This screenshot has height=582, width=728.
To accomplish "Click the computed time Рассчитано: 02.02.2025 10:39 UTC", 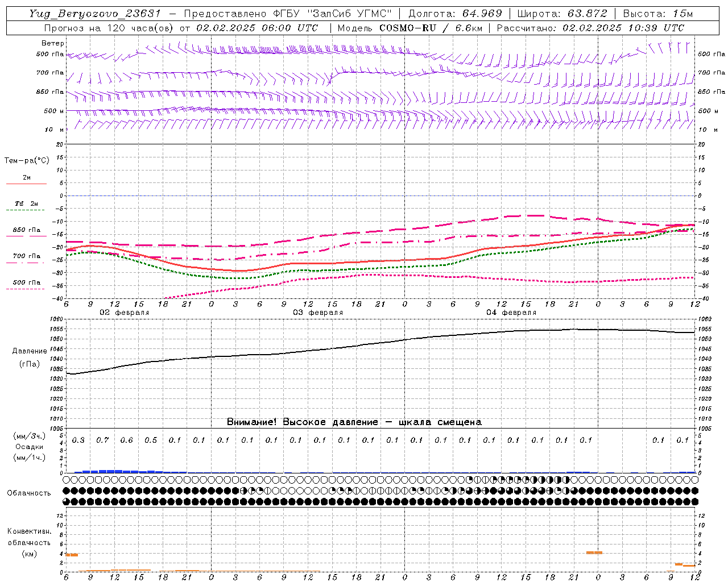I will tap(590, 28).
